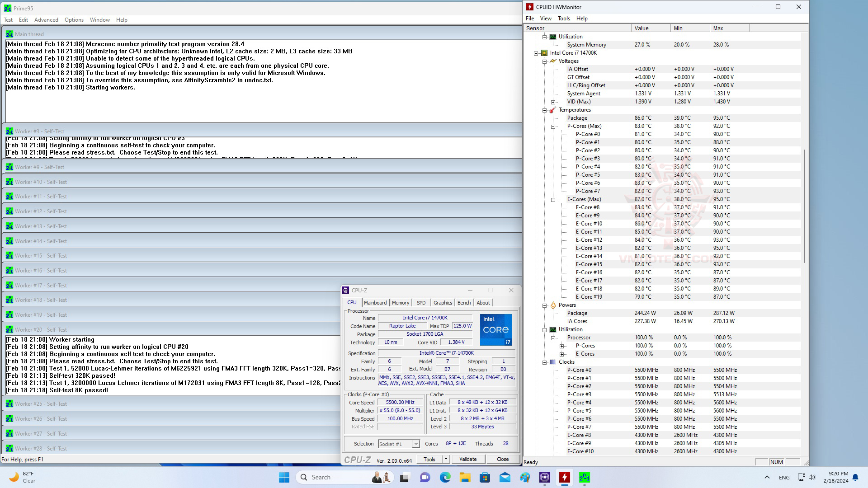Click the Voltages icon in the sensor tree
The image size is (868, 488).
tap(552, 61)
